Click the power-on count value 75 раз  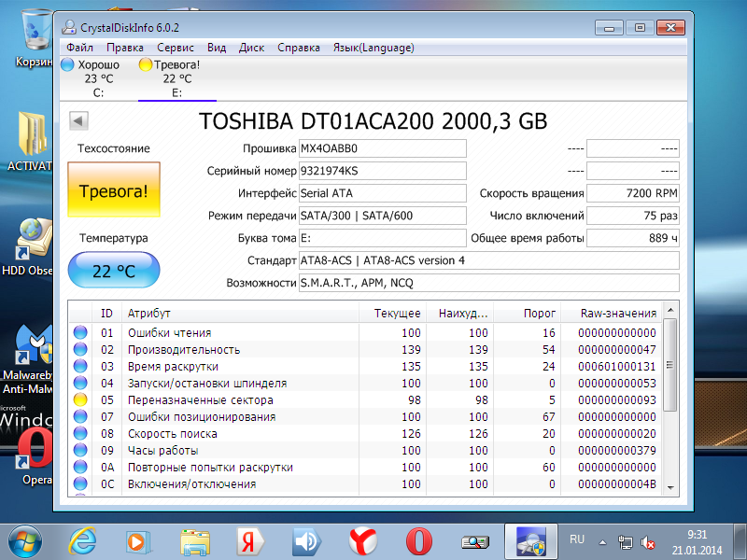click(633, 216)
